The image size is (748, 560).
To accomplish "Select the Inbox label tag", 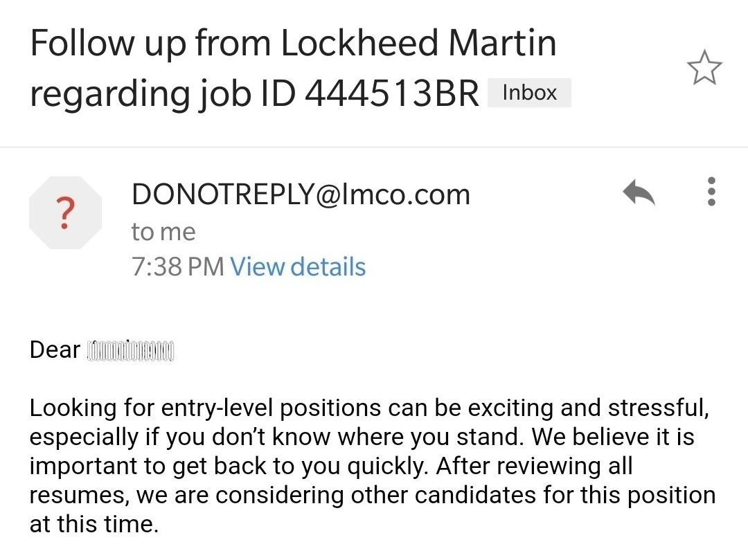I will pos(529,93).
